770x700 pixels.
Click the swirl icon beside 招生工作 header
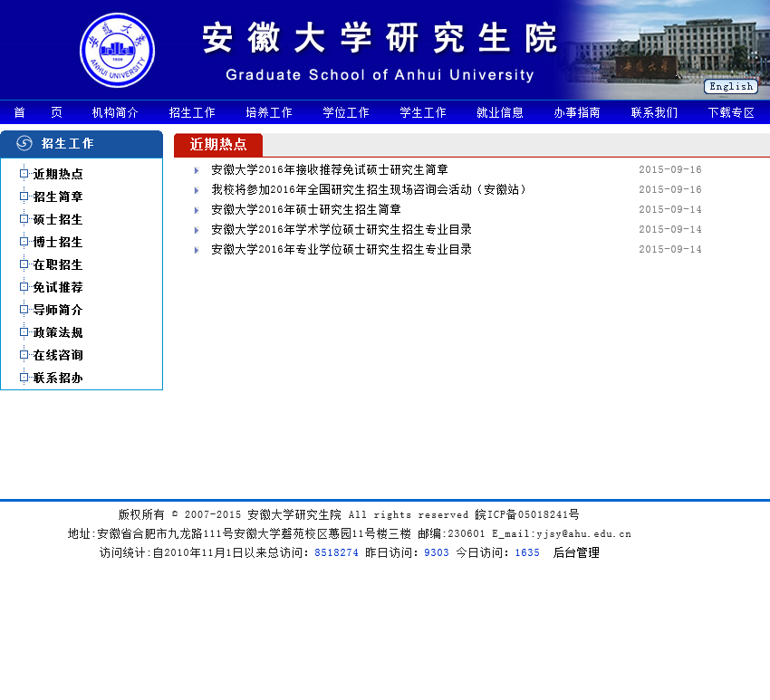click(24, 143)
